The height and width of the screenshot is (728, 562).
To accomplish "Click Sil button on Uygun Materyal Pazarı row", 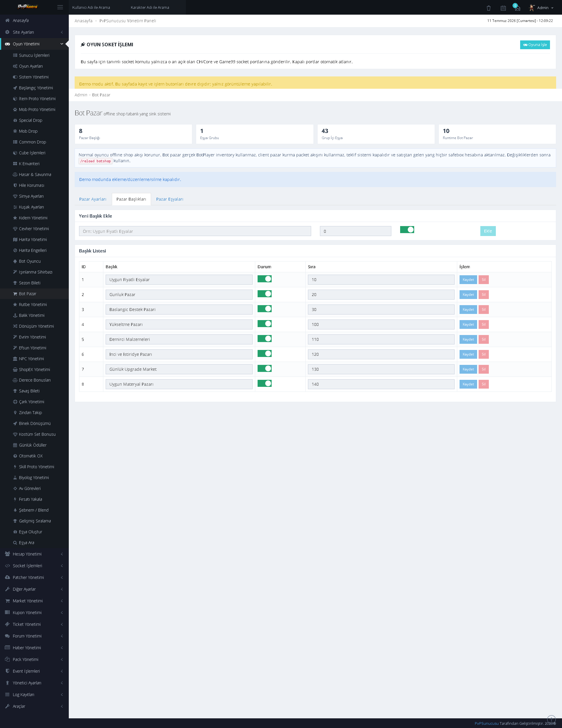I will pos(483,384).
